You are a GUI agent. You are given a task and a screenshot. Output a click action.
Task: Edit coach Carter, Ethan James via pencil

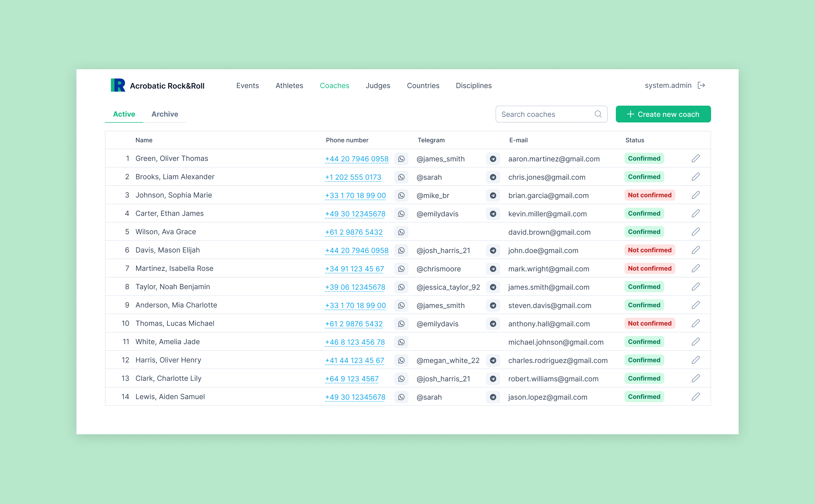tap(695, 213)
